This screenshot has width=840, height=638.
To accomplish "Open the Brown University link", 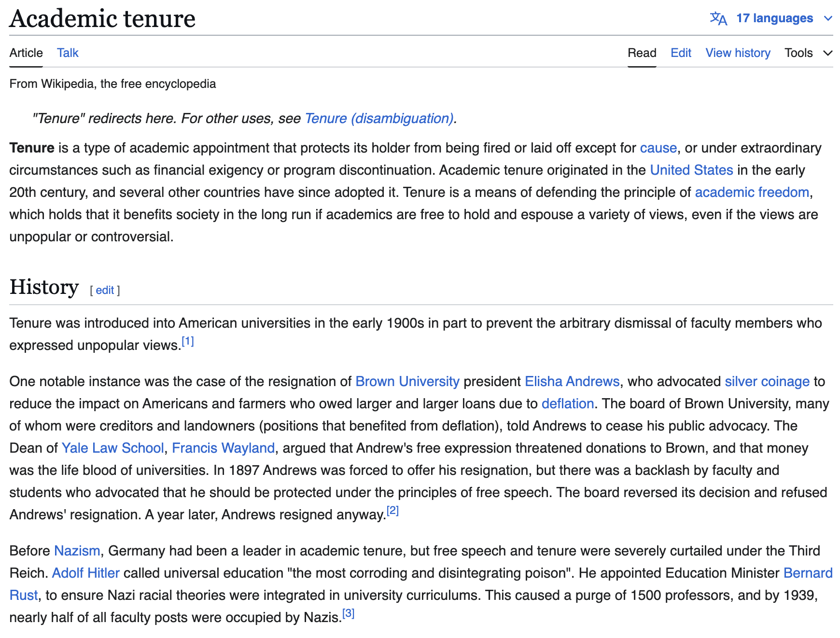I will 407,381.
